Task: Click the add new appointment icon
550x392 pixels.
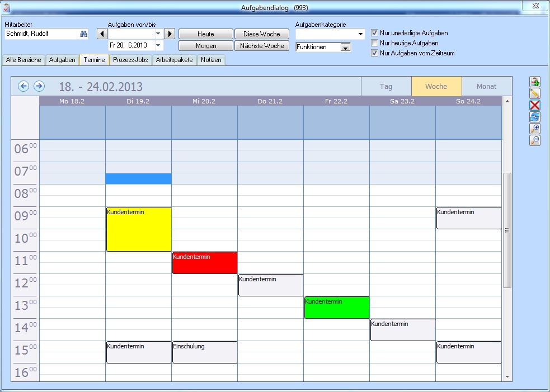Action: coord(534,81)
